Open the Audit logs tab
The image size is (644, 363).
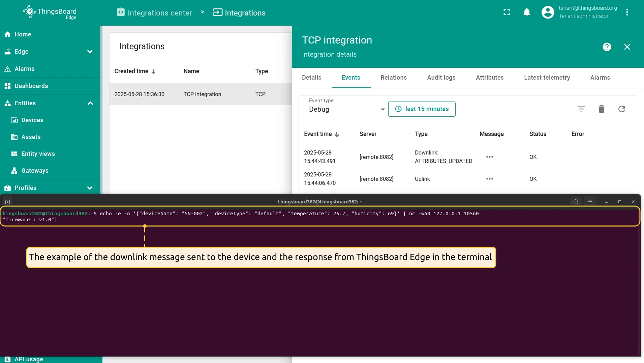click(441, 78)
